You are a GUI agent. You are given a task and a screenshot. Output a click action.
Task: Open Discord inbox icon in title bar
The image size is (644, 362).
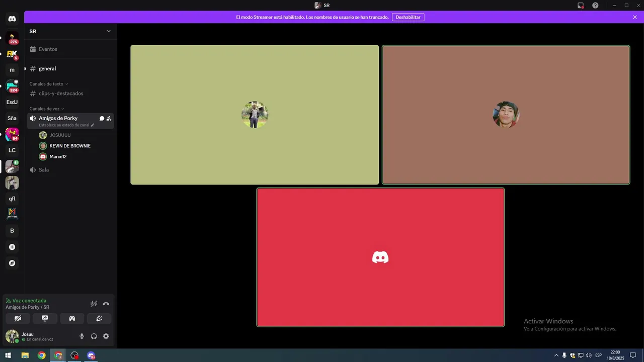pos(581,6)
